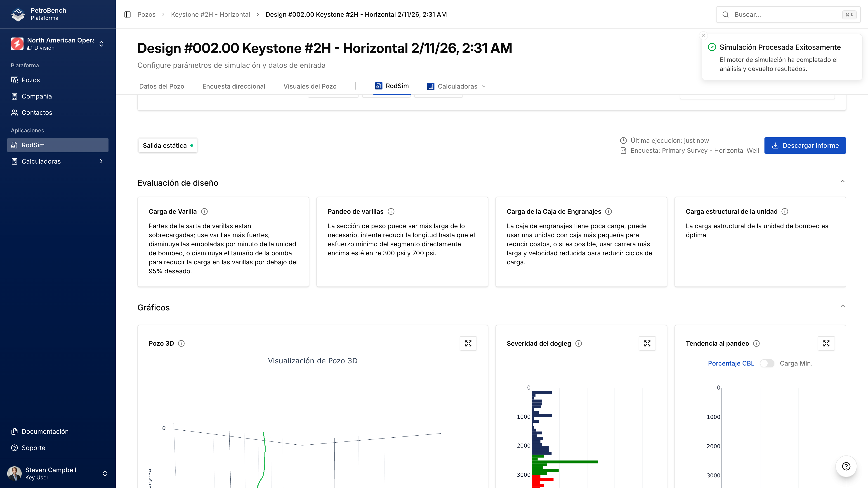Maximize the Tendencia al pandeo chart
This screenshot has height=488, width=868.
(x=826, y=343)
